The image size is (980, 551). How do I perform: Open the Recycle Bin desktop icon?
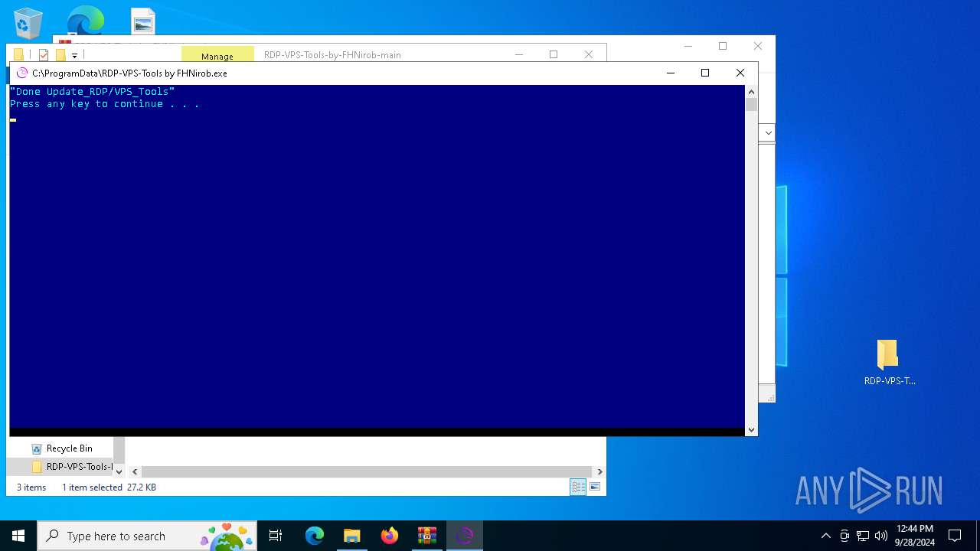(28, 22)
